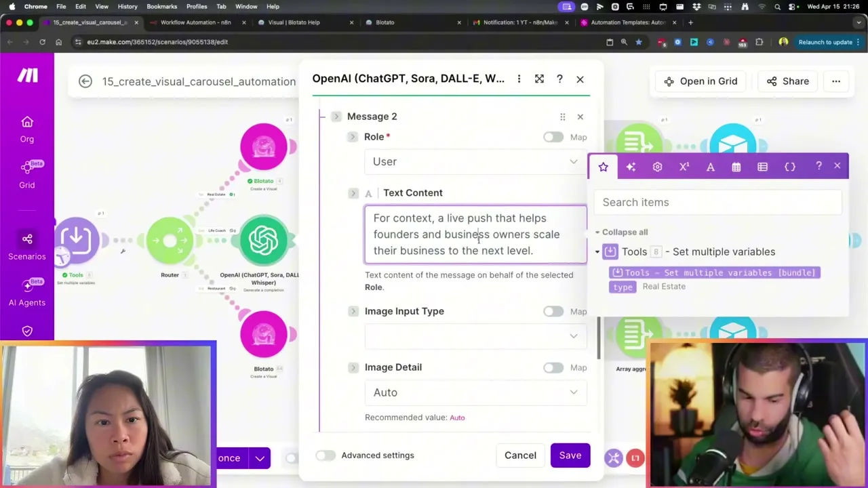
Task: Open custom variables braces tab in mapping panel
Action: (x=790, y=167)
